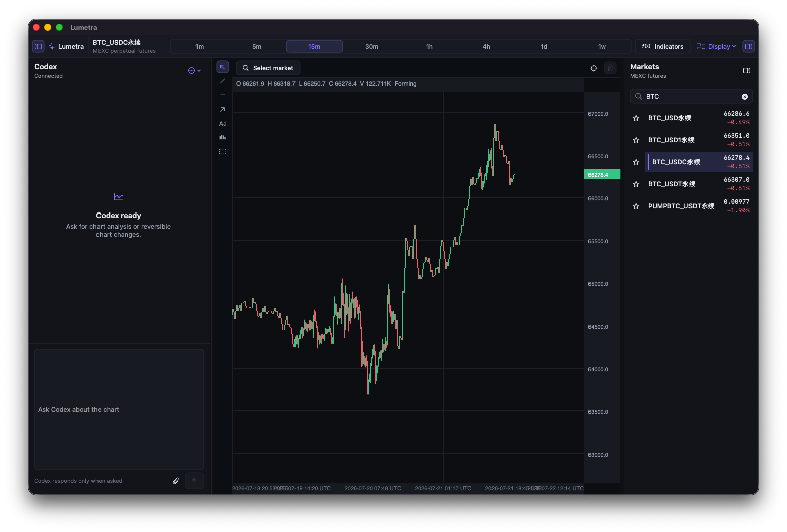787x532 pixels.
Task: Open the Codex options dropdown
Action: 194,71
